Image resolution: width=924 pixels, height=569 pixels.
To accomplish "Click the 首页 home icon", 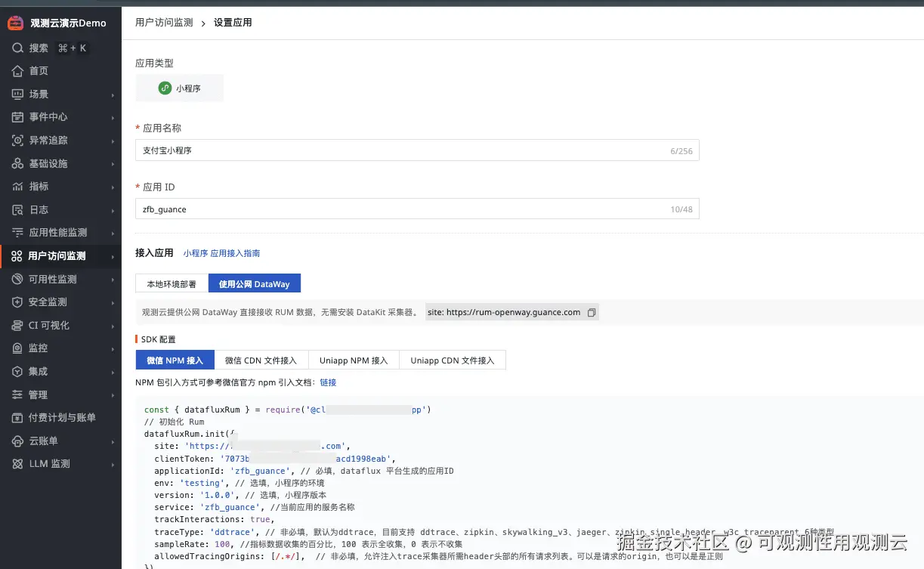I will tap(17, 71).
